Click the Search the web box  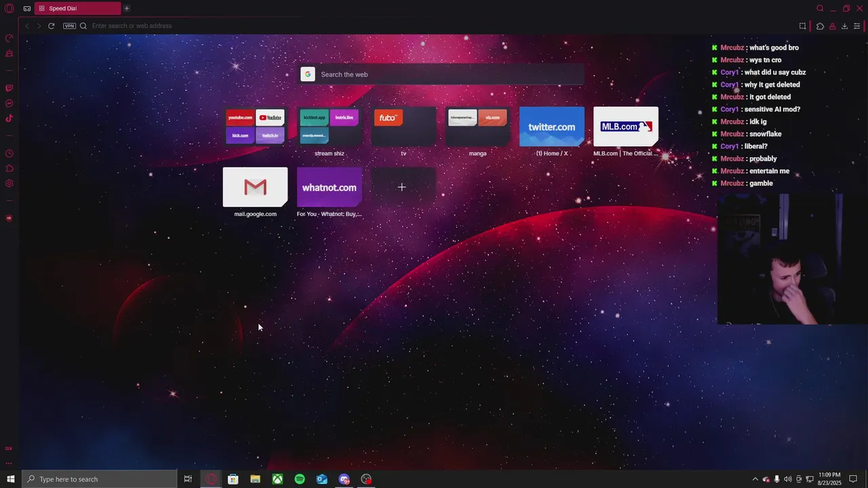point(442,75)
